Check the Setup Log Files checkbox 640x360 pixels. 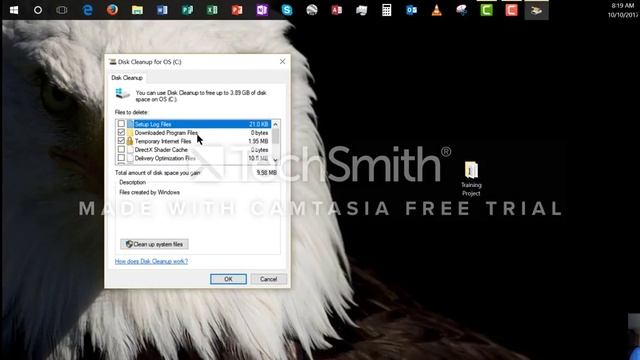(121, 124)
